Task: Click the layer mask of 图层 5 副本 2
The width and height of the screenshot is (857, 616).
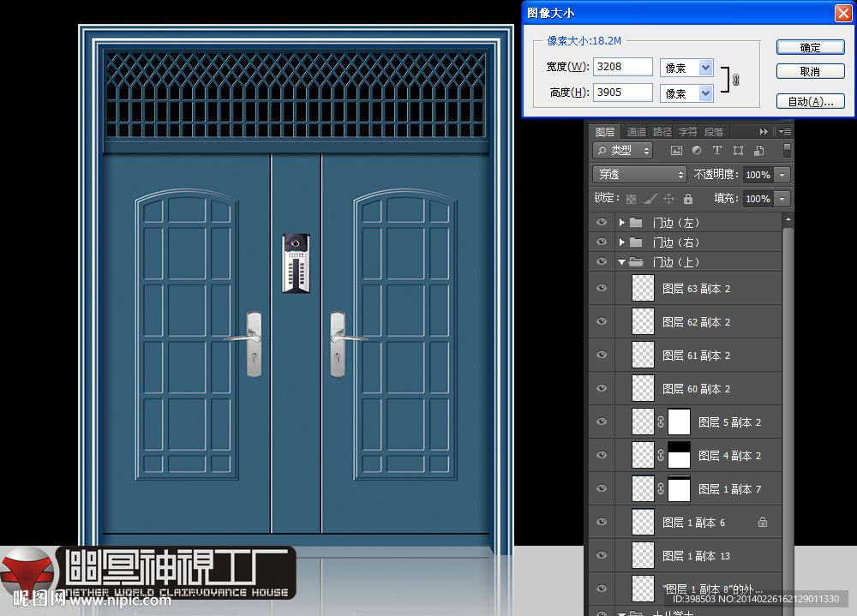Action: (680, 422)
